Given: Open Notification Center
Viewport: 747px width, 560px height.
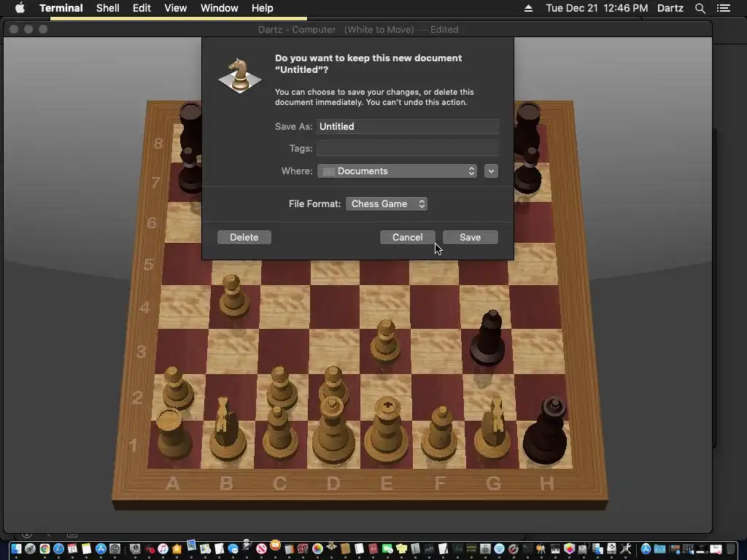Looking at the screenshot, I should (723, 8).
